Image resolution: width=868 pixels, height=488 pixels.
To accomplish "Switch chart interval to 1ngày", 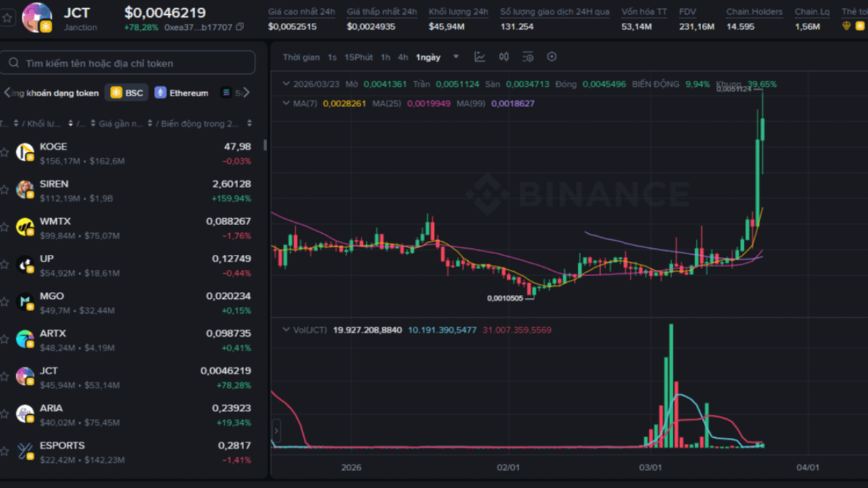I will (428, 57).
